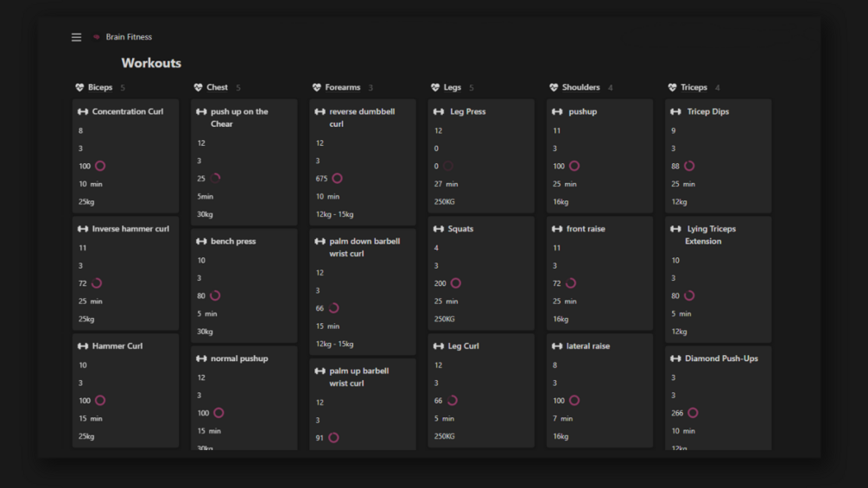Image resolution: width=868 pixels, height=488 pixels.
Task: Click the Biceps group heart icon
Action: click(x=79, y=87)
